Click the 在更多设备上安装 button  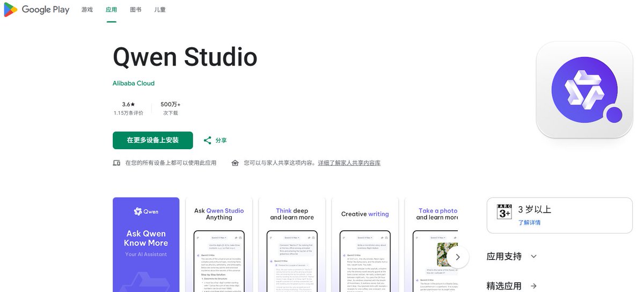click(x=152, y=140)
